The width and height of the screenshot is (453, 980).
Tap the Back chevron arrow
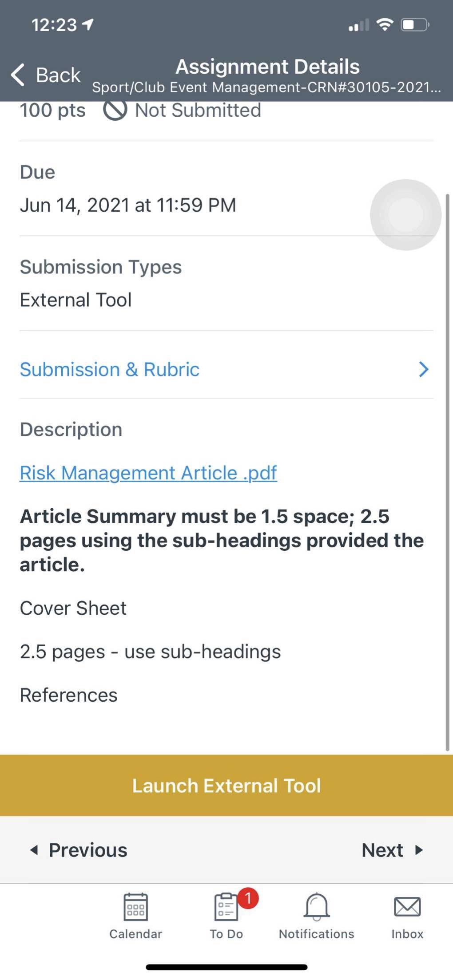pyautogui.click(x=18, y=75)
